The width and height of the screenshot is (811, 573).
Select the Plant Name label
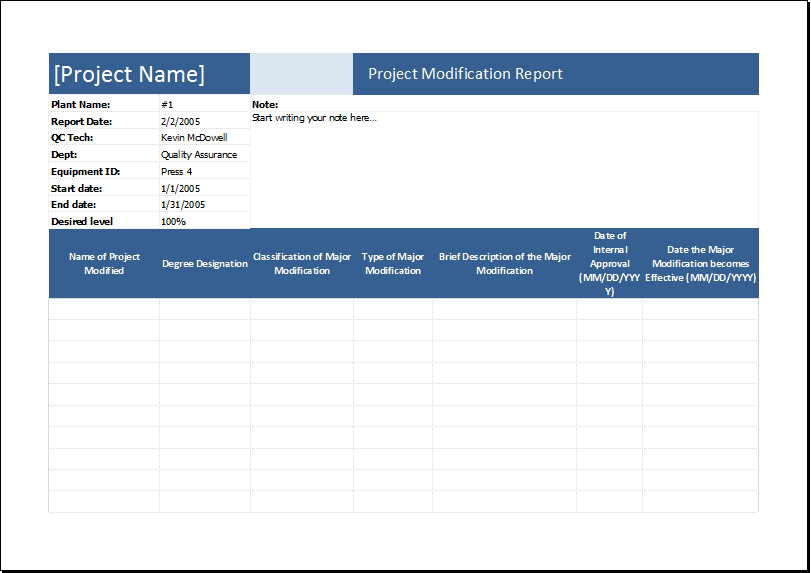click(81, 104)
